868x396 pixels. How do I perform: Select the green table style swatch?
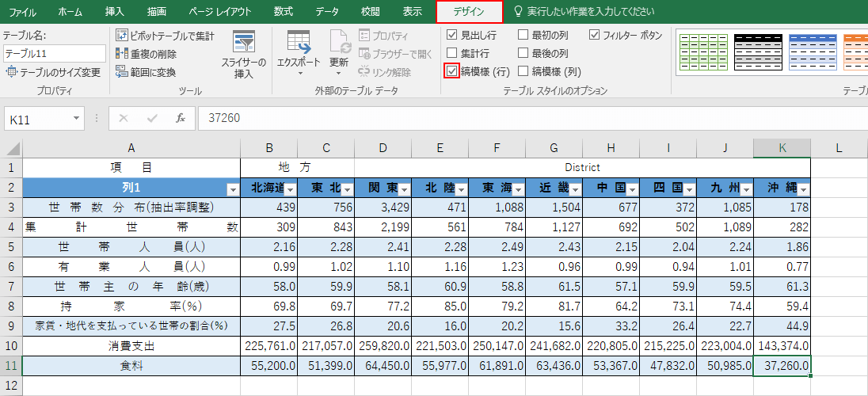click(703, 52)
